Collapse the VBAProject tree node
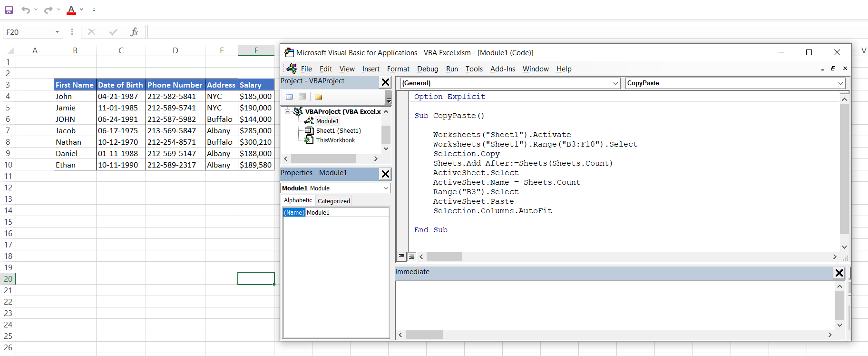This screenshot has width=868, height=356. point(288,111)
